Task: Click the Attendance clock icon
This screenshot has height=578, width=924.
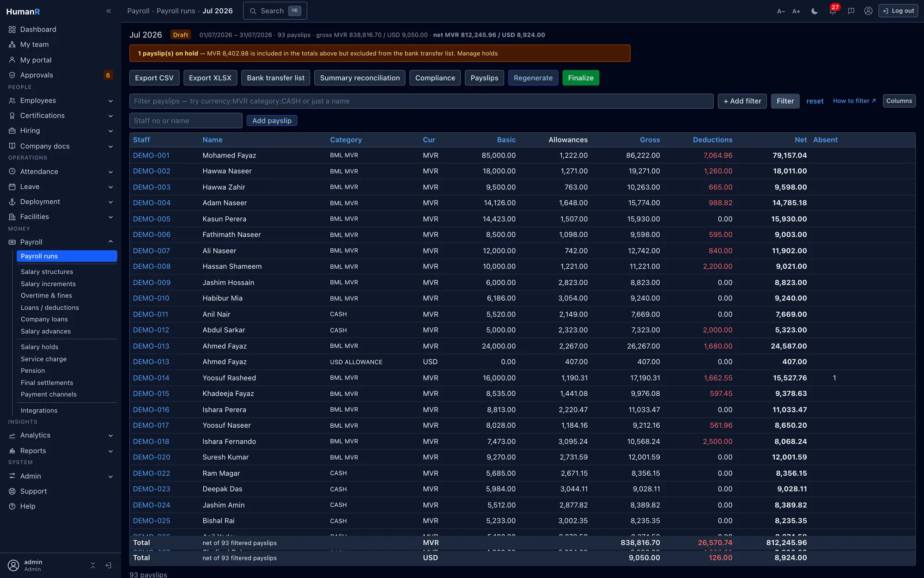Action: click(12, 172)
